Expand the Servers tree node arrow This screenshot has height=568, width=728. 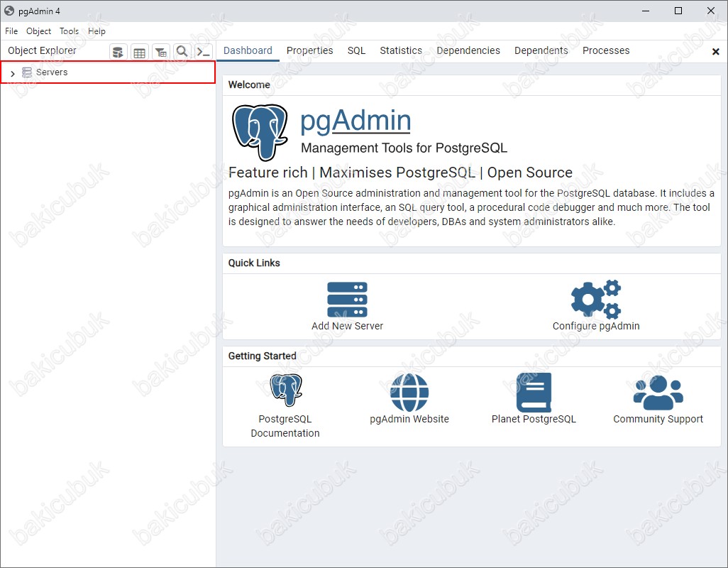click(x=13, y=73)
